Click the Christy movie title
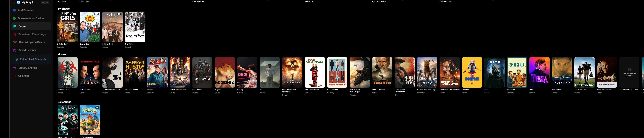Viewport: 644px width, 138px height. pos(240,90)
